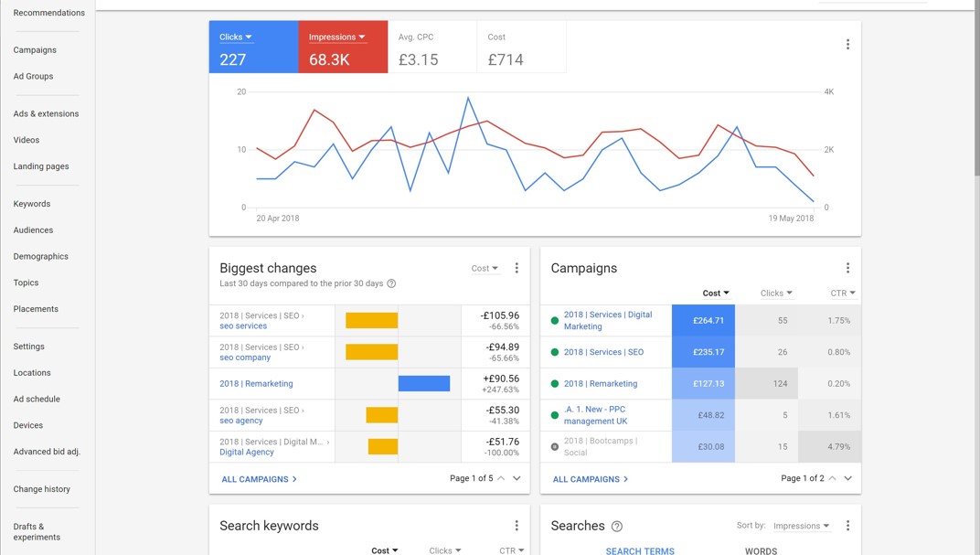Open 'seo services' keyword link
This screenshot has width=980, height=555.
click(243, 326)
